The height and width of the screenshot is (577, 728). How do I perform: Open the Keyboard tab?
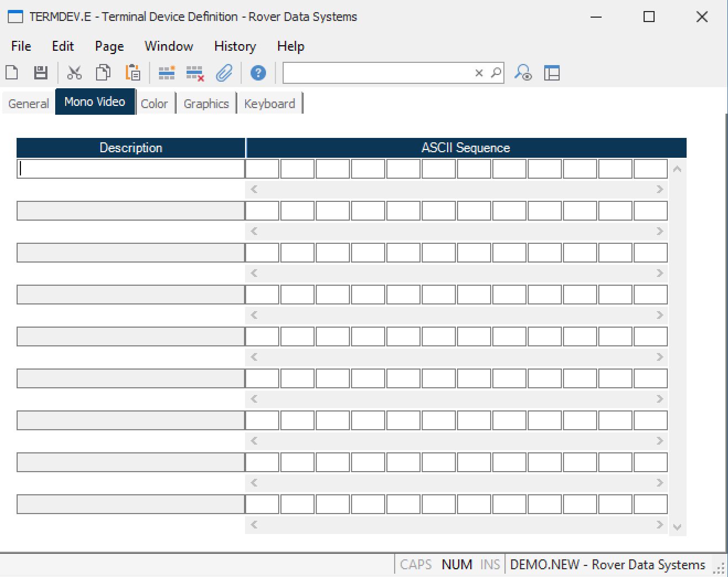269,104
